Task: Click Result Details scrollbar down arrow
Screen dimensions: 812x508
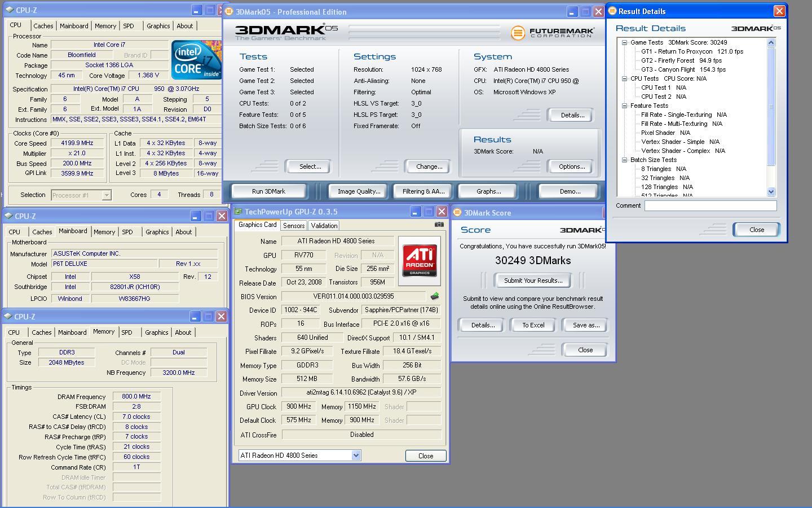Action: 771,192
